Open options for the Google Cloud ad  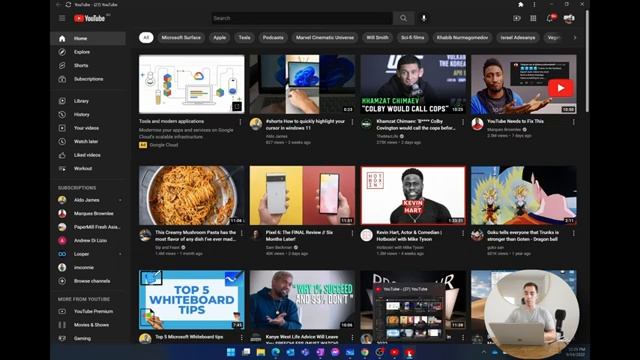[x=240, y=122]
